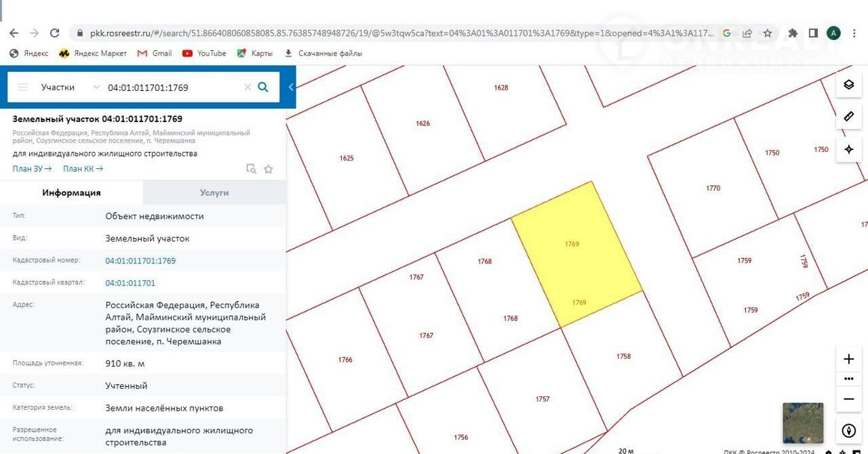Clear the search field text
The image size is (868, 454).
pos(248,87)
